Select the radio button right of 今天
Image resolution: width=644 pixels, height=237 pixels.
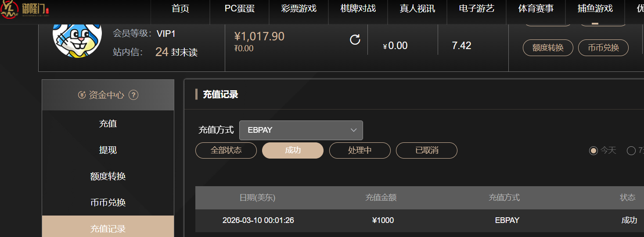click(631, 151)
